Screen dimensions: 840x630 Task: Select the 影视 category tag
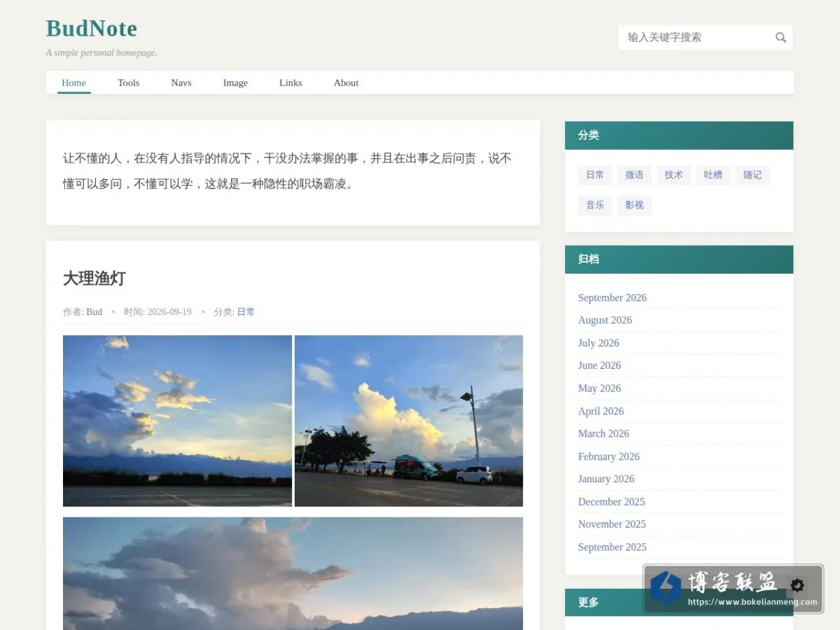point(634,205)
